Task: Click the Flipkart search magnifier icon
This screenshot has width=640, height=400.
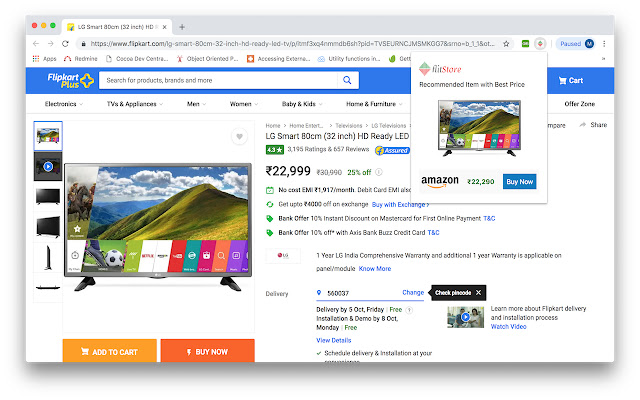Action: point(347,80)
